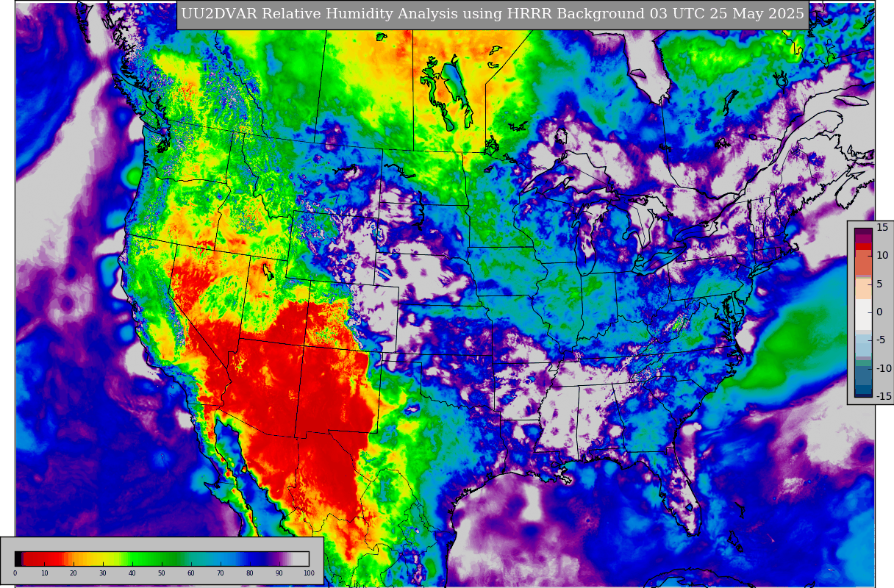Click the 70 label on the humidity colorbar

click(x=221, y=573)
